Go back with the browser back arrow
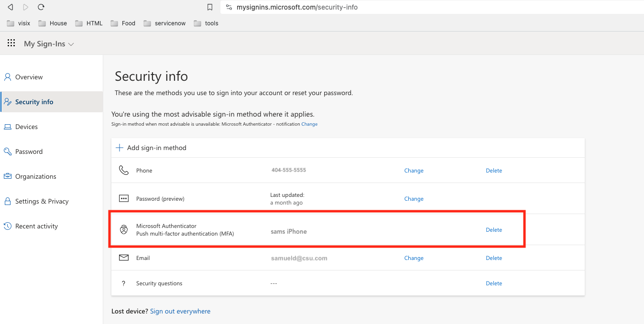This screenshot has height=324, width=644. 10,7
